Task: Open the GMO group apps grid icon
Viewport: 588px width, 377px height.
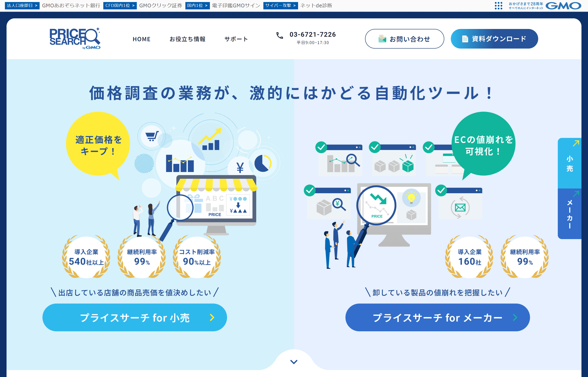Action: 498,6
